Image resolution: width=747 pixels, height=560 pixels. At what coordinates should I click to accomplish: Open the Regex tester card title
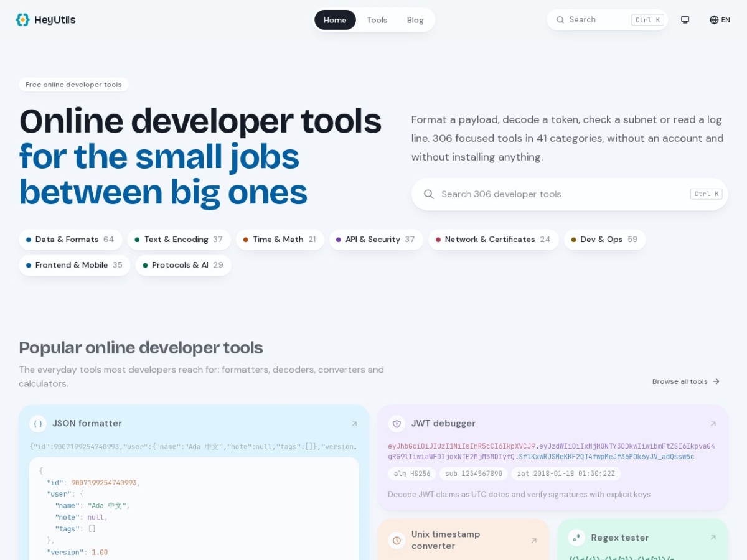pyautogui.click(x=620, y=538)
